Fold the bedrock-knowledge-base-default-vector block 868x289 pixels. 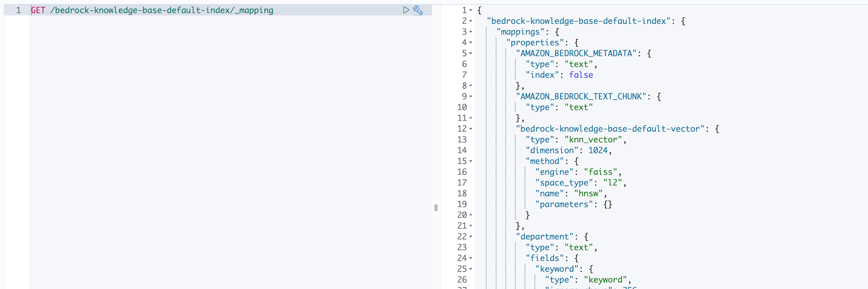[x=471, y=129]
